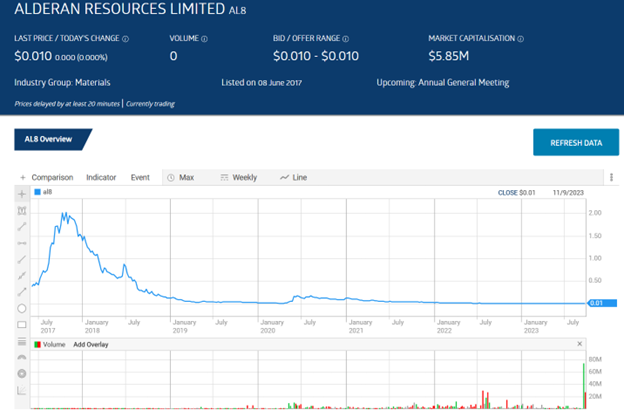
Task: Click the Volume label in the lower panel
Action: (54, 345)
